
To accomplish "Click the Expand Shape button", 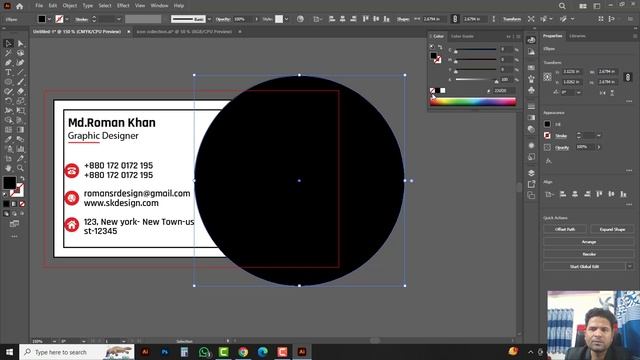I will click(612, 229).
